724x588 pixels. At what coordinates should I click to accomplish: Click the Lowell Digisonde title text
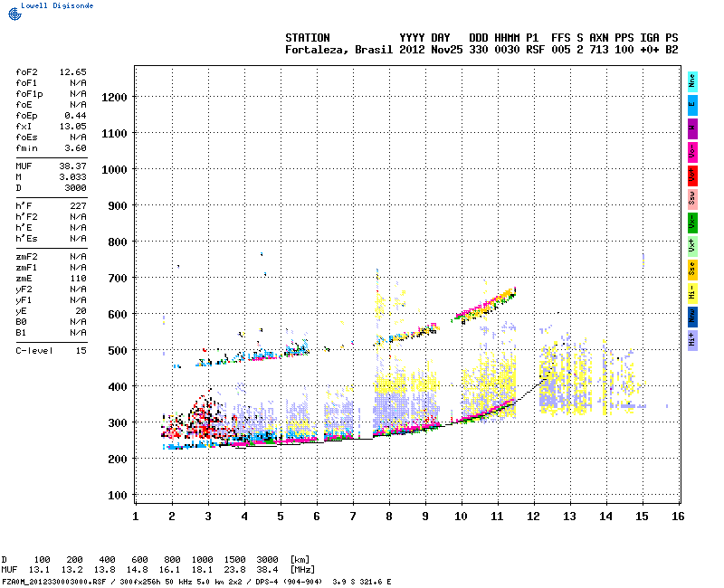click(57, 5)
